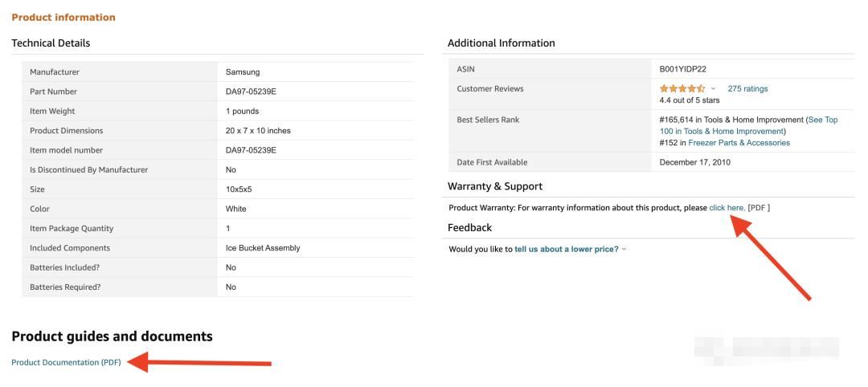Expand chevron after the lower price link
Screen dimensions: 868x387
[624, 249]
